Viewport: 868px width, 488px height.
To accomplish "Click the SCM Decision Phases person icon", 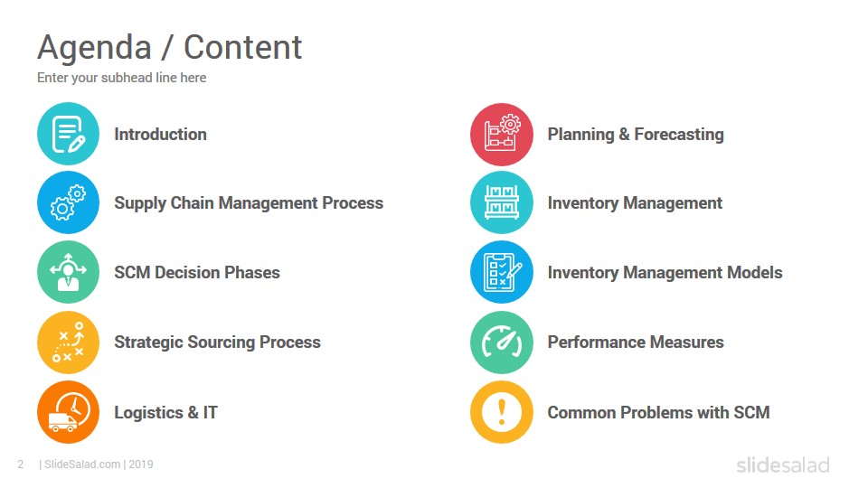I will tap(68, 272).
